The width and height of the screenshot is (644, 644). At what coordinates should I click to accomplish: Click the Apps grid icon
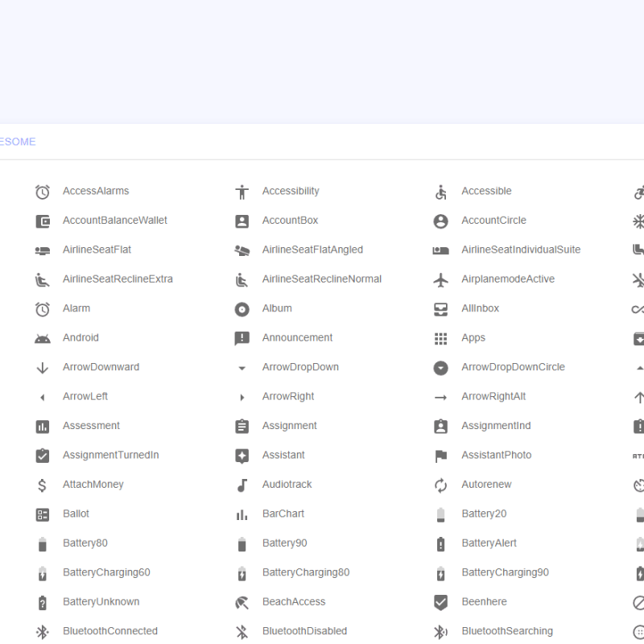(440, 338)
